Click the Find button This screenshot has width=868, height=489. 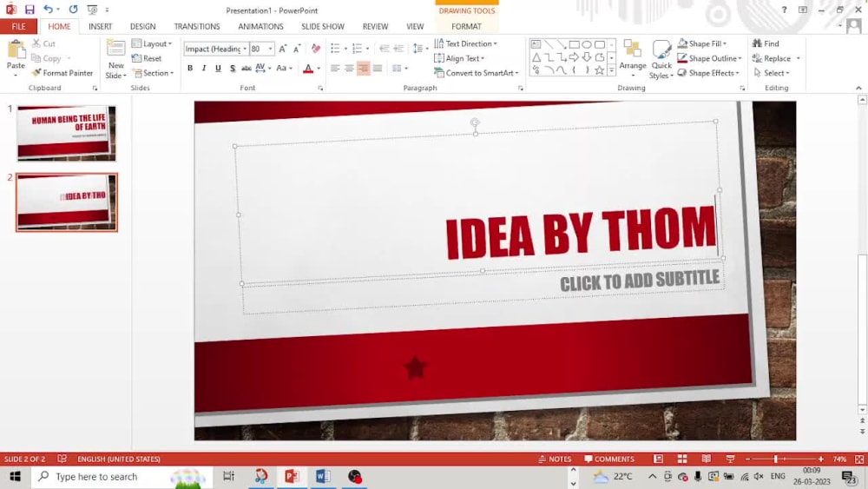point(766,43)
